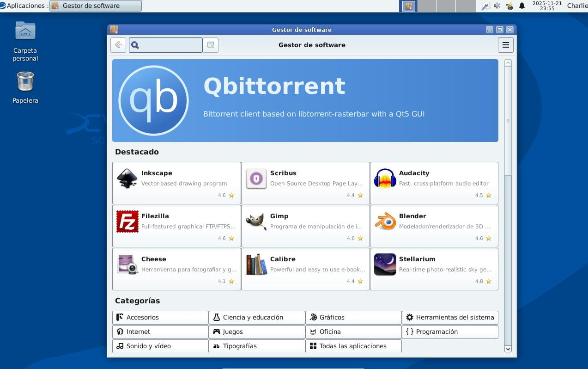This screenshot has width=588, height=369.
Task: Select the Gimp featured app icon
Action: pyautogui.click(x=256, y=221)
